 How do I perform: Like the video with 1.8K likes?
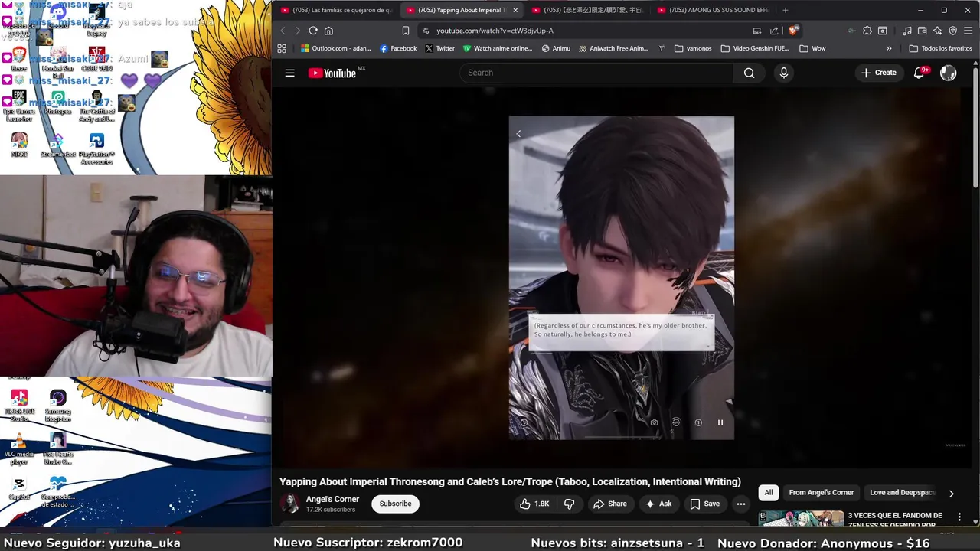tap(534, 504)
